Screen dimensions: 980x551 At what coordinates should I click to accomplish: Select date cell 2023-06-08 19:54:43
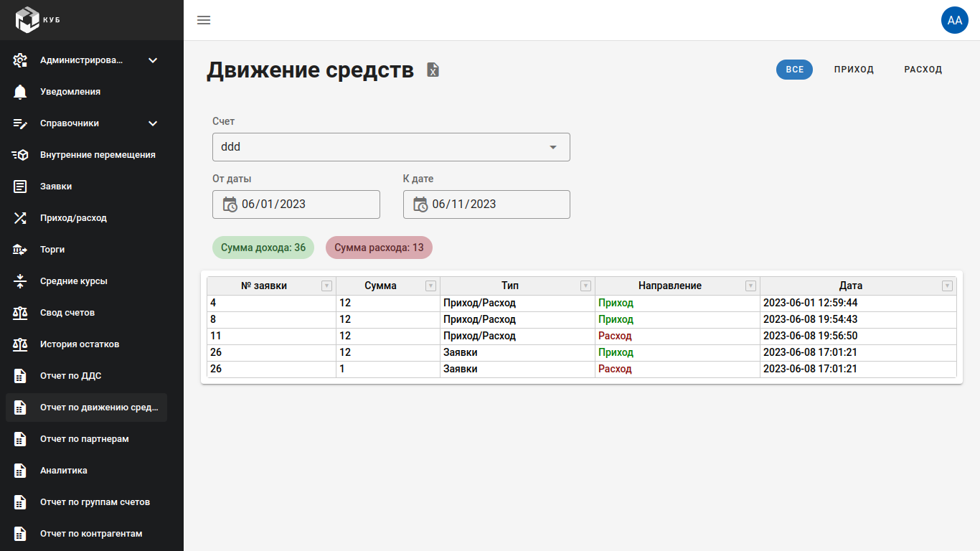pos(858,319)
